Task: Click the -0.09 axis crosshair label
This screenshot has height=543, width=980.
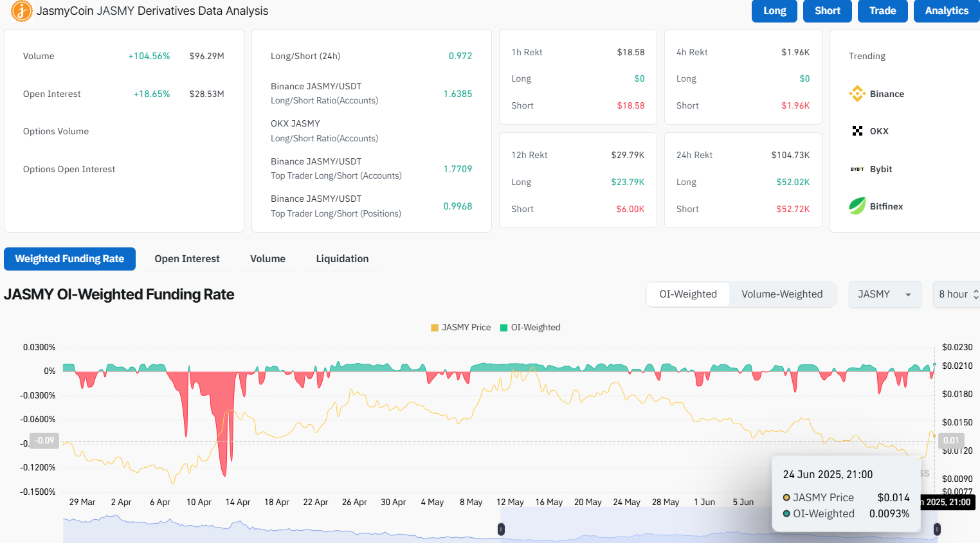Action: pyautogui.click(x=44, y=440)
